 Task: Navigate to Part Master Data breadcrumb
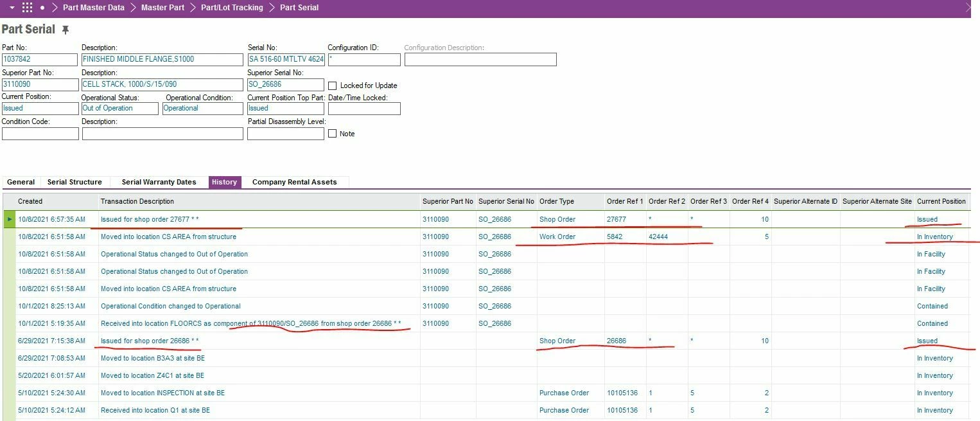93,8
